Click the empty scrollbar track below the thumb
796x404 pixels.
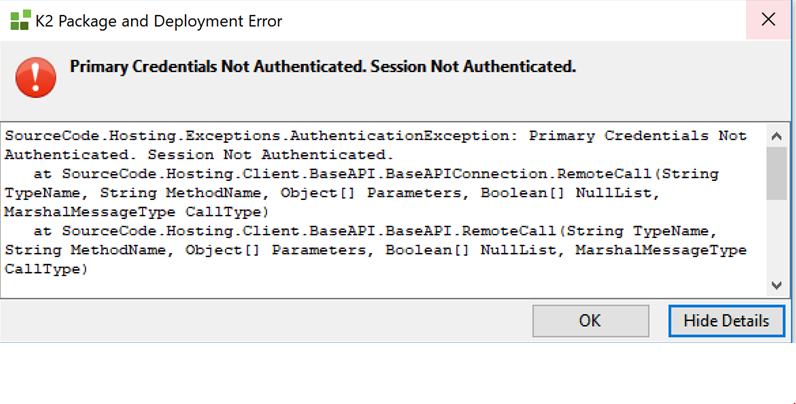coord(776,238)
